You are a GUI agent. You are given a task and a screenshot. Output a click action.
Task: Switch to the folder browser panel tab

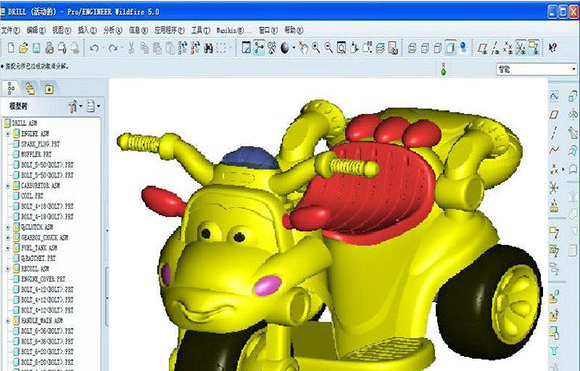(x=30, y=88)
